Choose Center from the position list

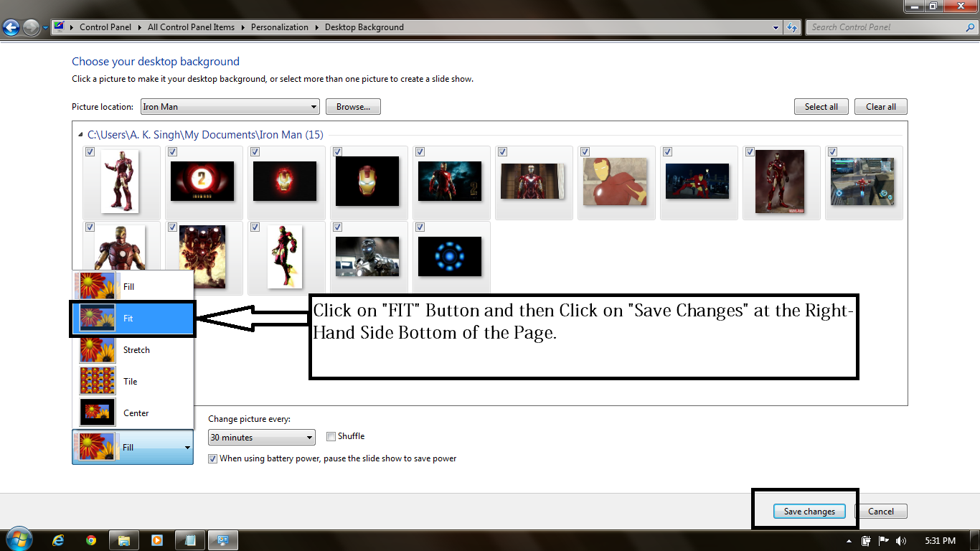pyautogui.click(x=136, y=413)
